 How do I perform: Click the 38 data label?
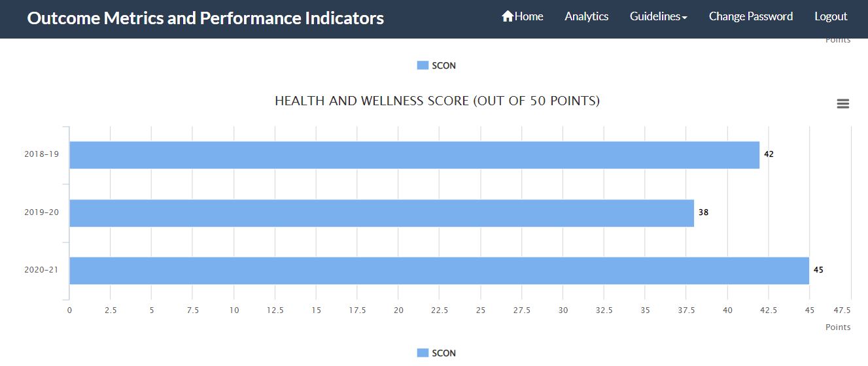pos(703,212)
